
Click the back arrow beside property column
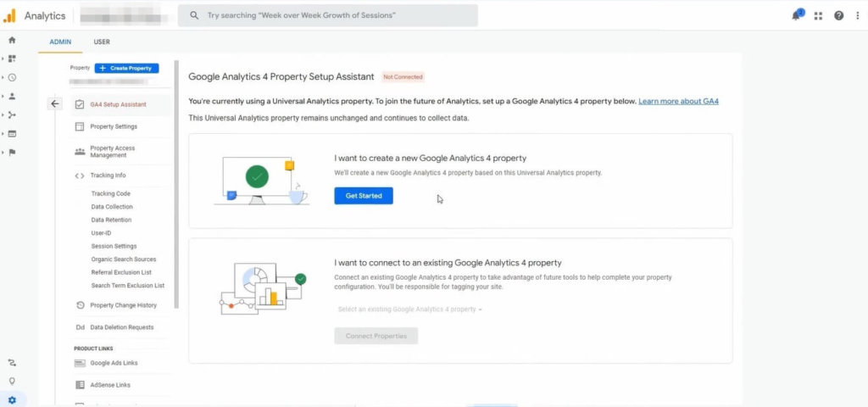click(x=55, y=104)
